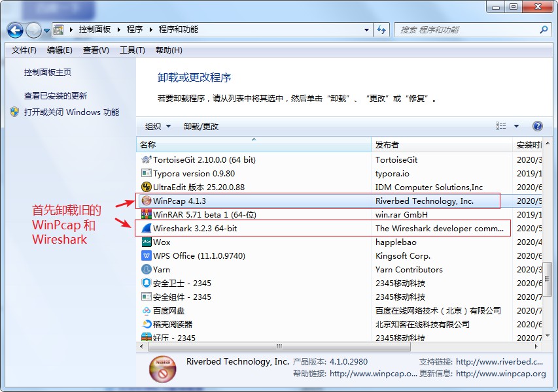Click the horizontal scrollbar left arrow
This screenshot has width=558, height=392.
142,346
